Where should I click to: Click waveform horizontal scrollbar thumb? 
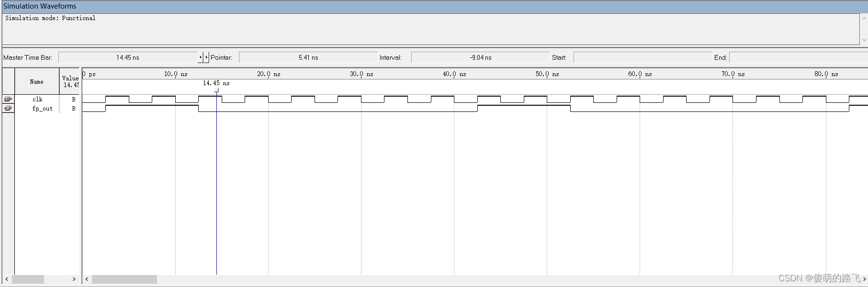124,279
